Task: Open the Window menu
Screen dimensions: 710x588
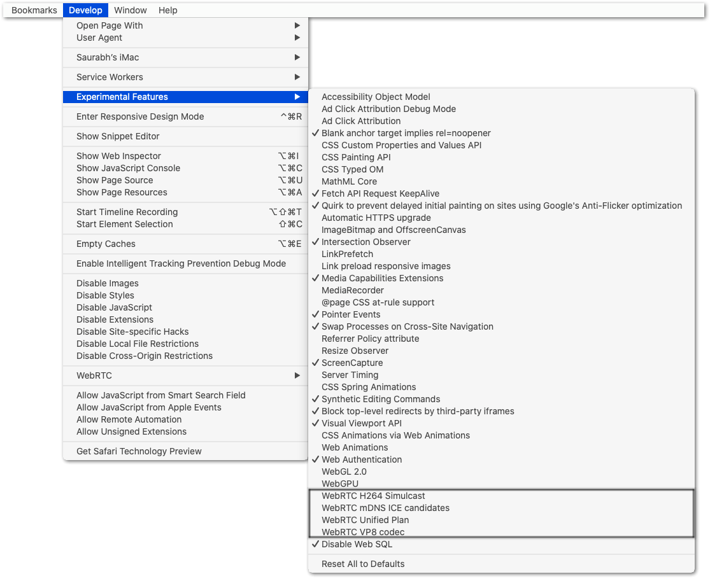Action: point(131,10)
